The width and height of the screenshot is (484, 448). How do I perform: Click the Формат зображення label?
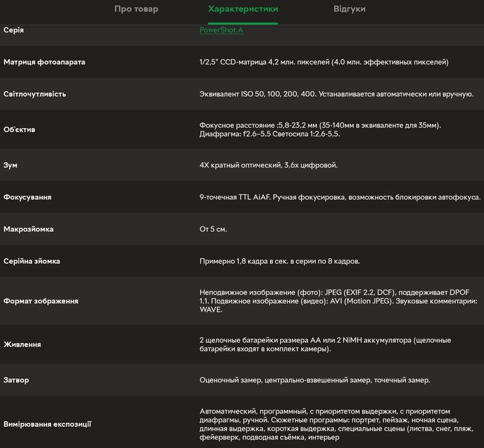[x=41, y=301]
